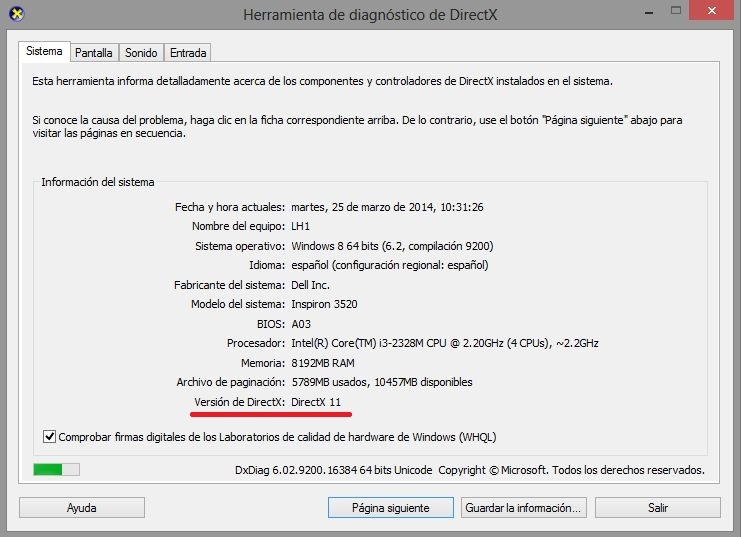Click the 'DirectX 11' version value
The height and width of the screenshot is (537, 741).
tap(316, 402)
